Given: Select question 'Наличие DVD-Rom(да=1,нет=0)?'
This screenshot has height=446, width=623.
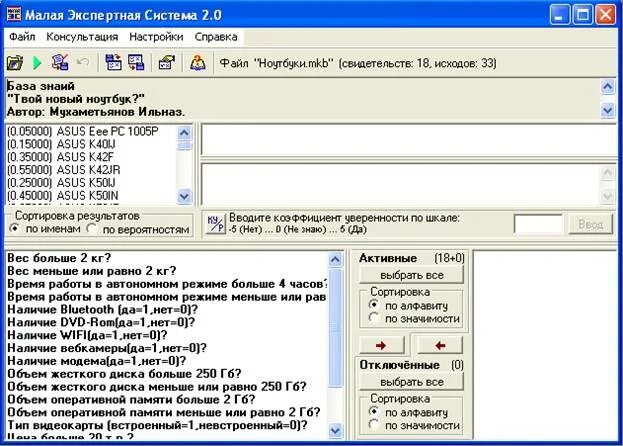Looking at the screenshot, I should tap(101, 322).
